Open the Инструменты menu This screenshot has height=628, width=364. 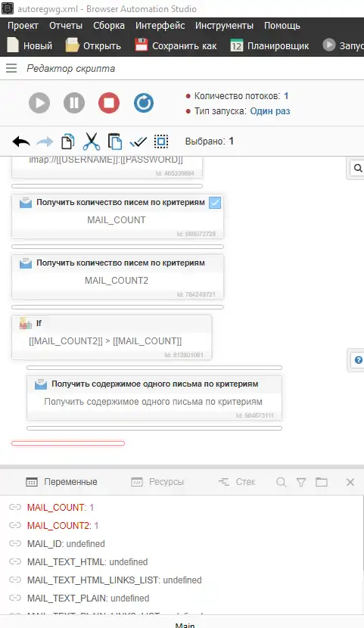point(224,26)
